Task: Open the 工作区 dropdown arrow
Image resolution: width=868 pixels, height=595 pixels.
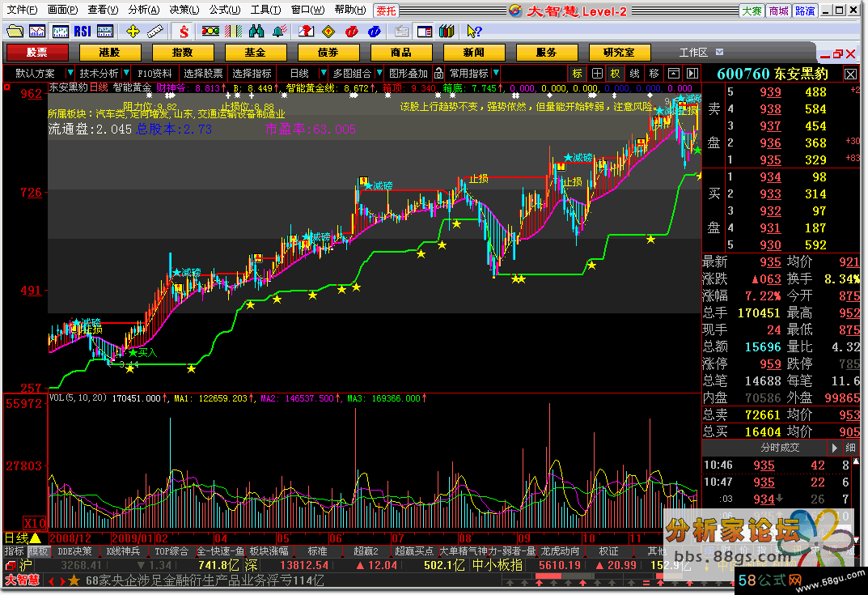Action: pyautogui.click(x=720, y=52)
